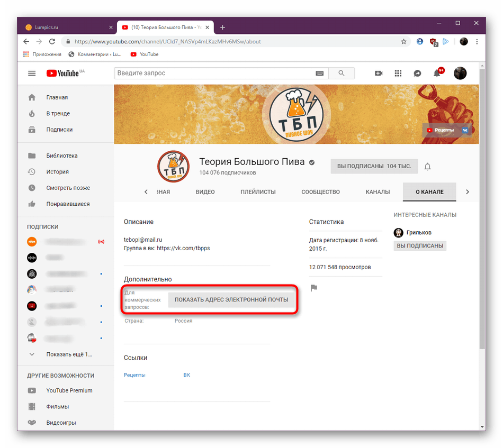Open the Chrome three-dot menu

pos(477,41)
